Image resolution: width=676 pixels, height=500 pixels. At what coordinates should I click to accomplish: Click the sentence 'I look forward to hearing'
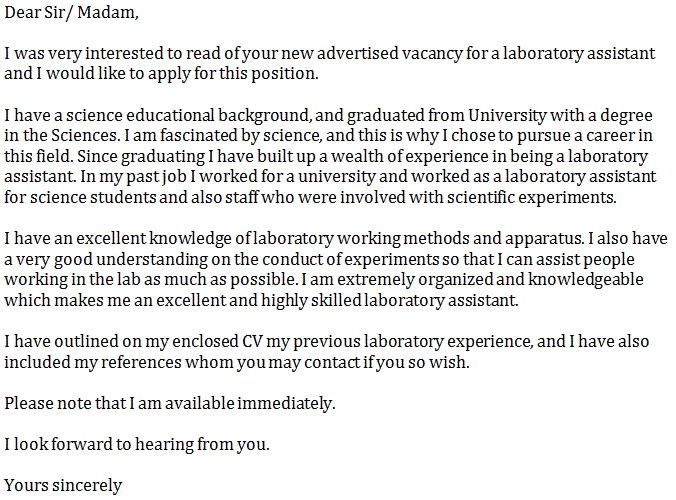point(99,444)
